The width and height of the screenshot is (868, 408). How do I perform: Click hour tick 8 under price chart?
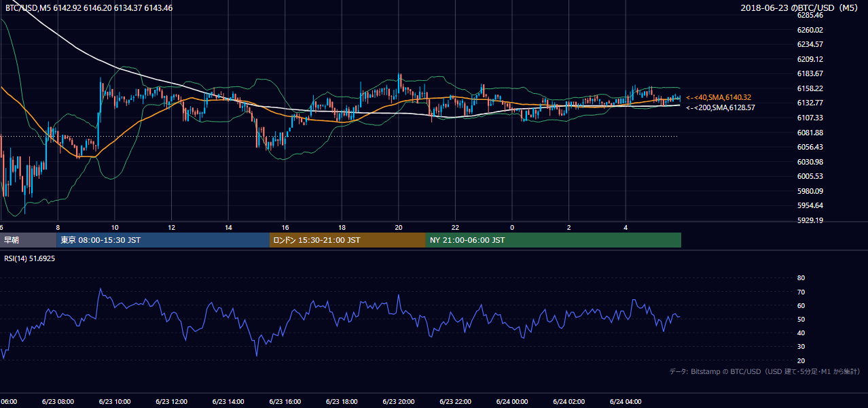coord(58,227)
